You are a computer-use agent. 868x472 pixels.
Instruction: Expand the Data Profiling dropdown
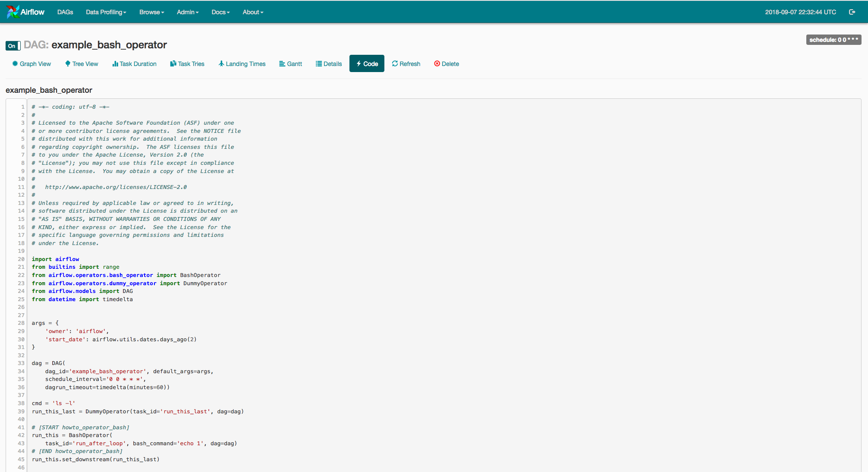(x=106, y=12)
